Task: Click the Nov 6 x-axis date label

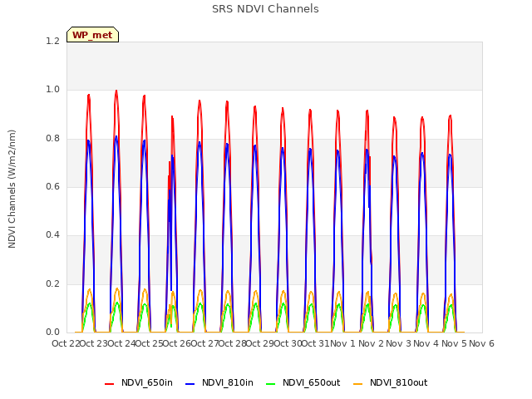Action: [481, 343]
